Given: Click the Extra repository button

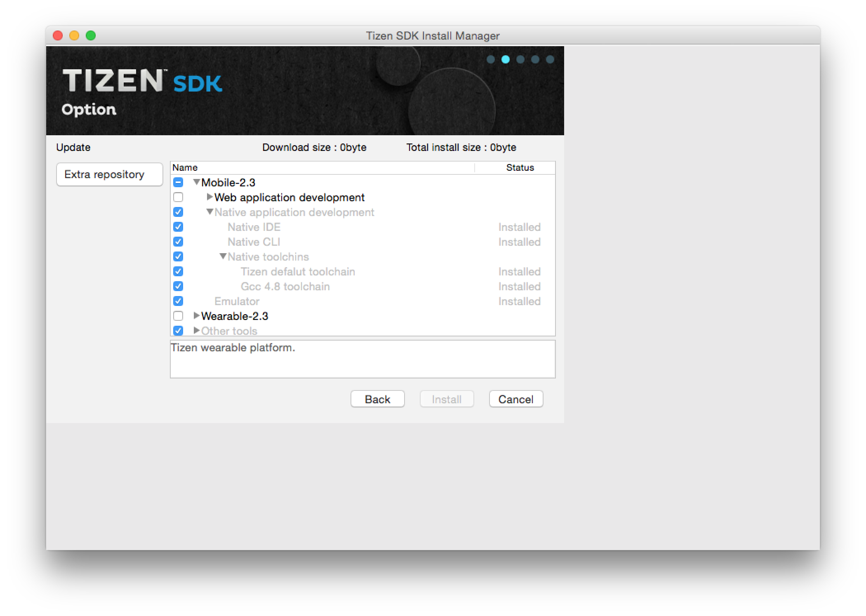Looking at the screenshot, I should [109, 174].
